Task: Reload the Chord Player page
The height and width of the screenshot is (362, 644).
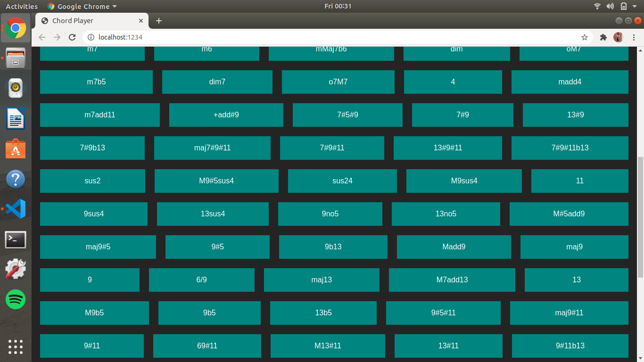Action: tap(72, 37)
